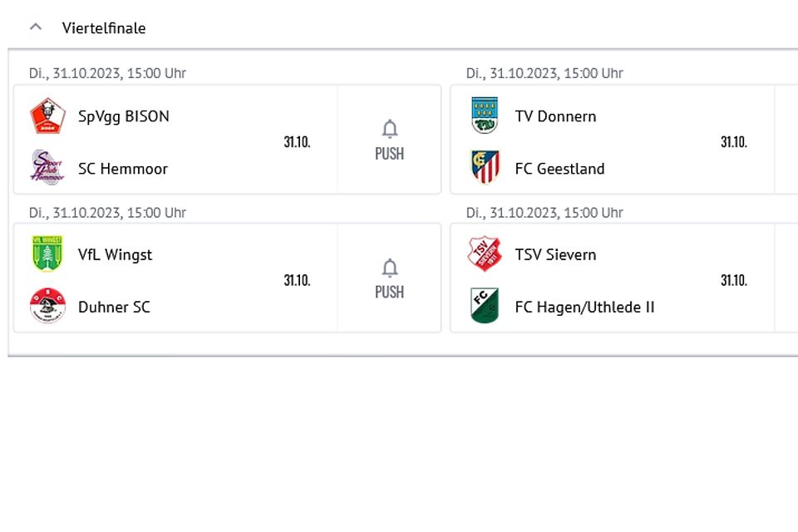Click the SpVgg BISON club crest
This screenshot has height=532, width=798.
(x=48, y=116)
